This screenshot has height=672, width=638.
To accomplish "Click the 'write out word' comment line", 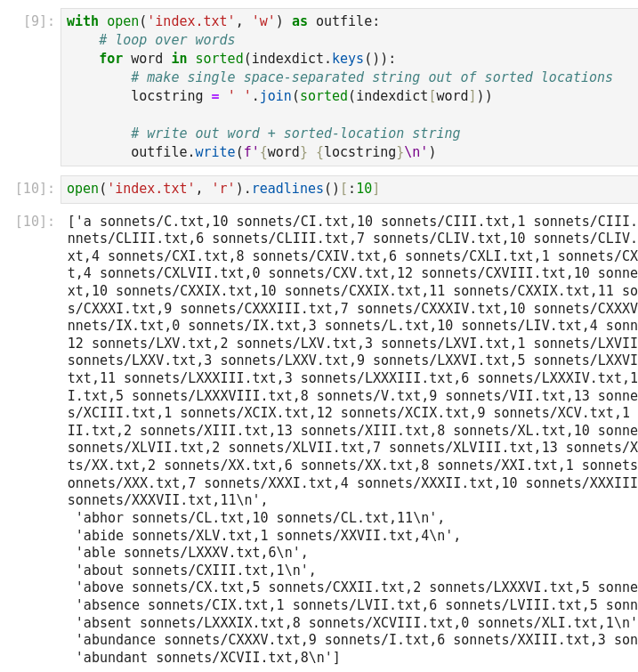I will (x=295, y=134).
